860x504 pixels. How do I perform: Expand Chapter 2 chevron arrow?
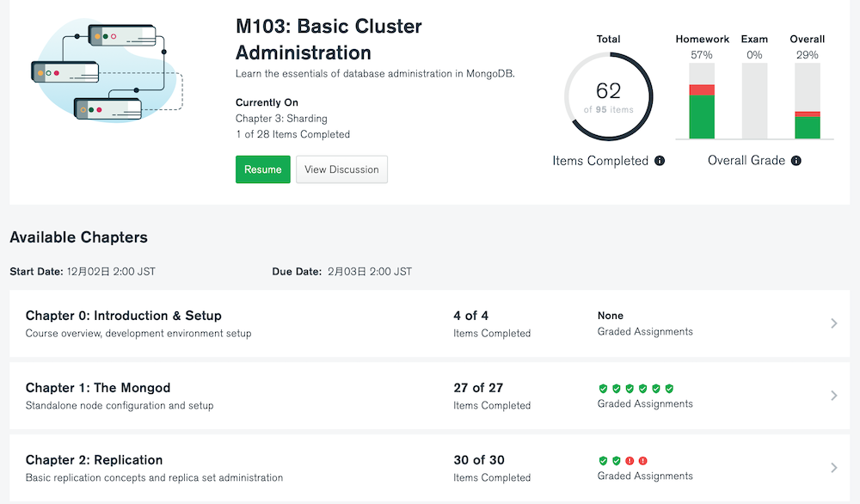833,468
